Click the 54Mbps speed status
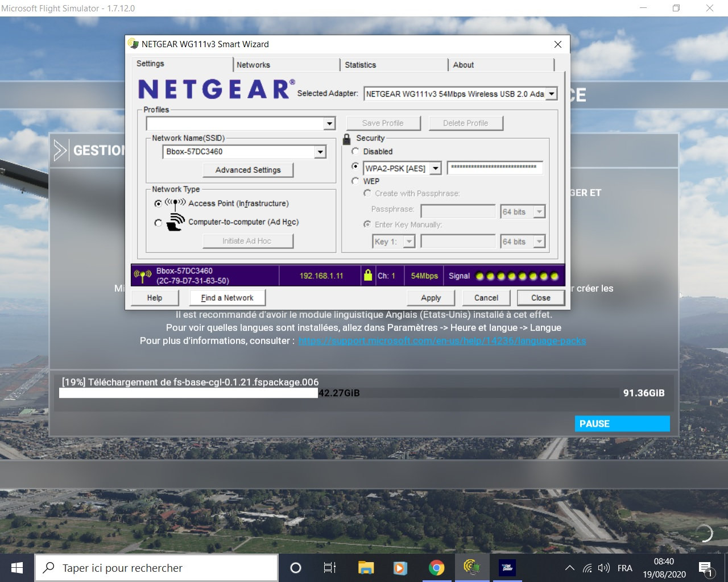728x582 pixels. coord(424,276)
